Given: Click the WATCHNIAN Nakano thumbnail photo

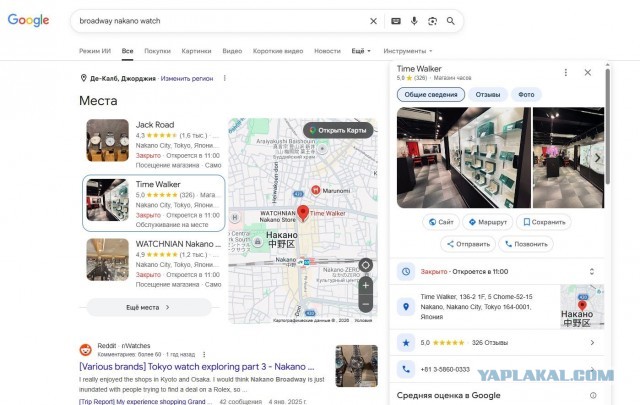Looking at the screenshot, I should tap(107, 260).
